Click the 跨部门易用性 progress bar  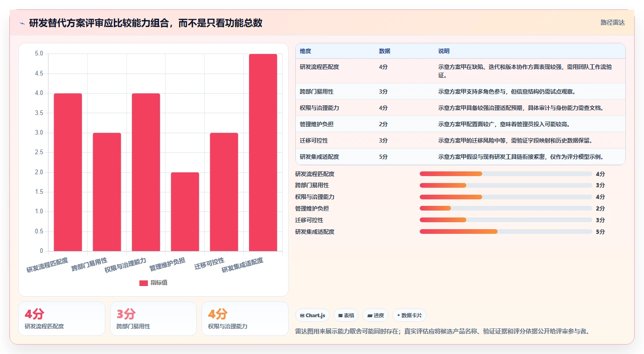tap(506, 185)
